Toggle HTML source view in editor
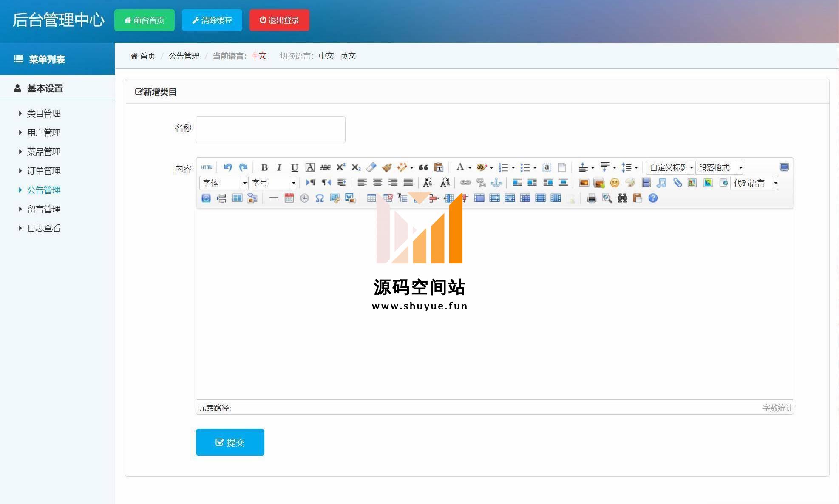 pos(206,167)
